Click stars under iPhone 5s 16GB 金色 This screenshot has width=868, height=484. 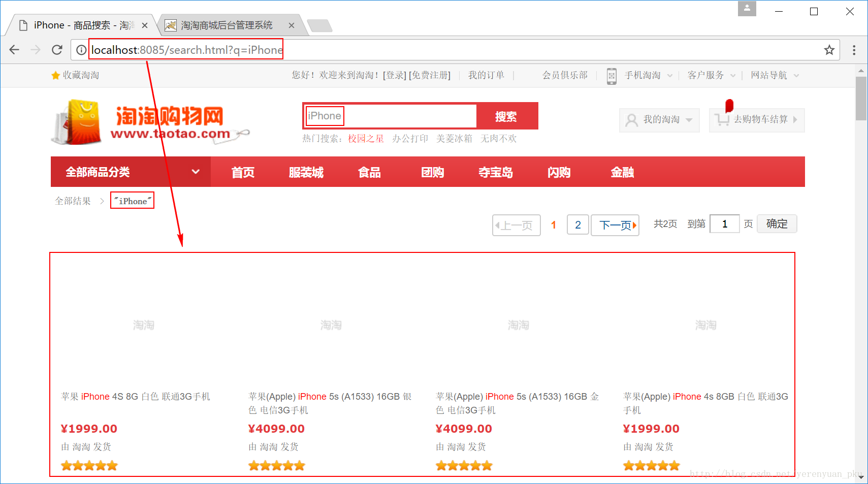(464, 465)
